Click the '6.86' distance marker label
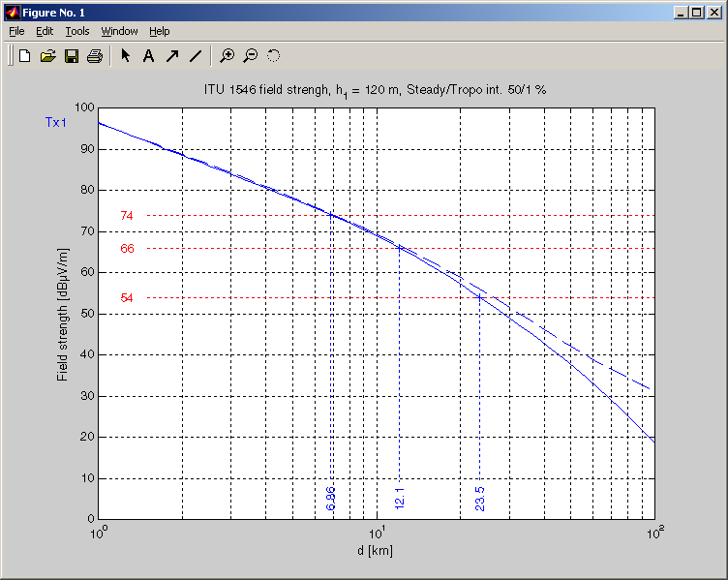Image resolution: width=728 pixels, height=580 pixels. [330, 499]
